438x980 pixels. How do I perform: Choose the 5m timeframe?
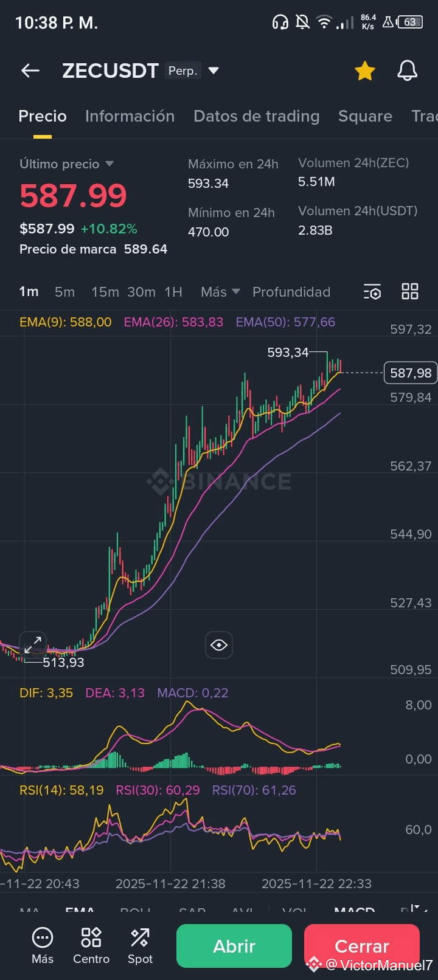(64, 292)
